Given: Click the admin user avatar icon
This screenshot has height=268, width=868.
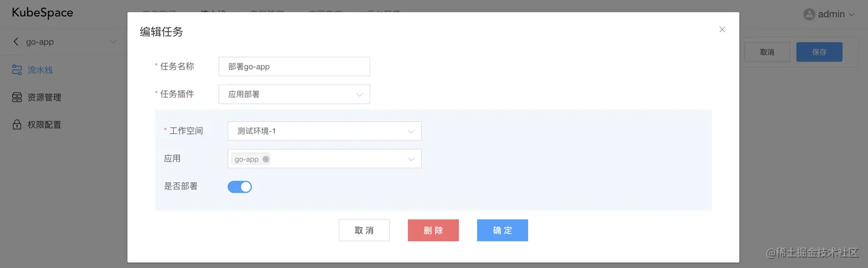Looking at the screenshot, I should pyautogui.click(x=809, y=14).
